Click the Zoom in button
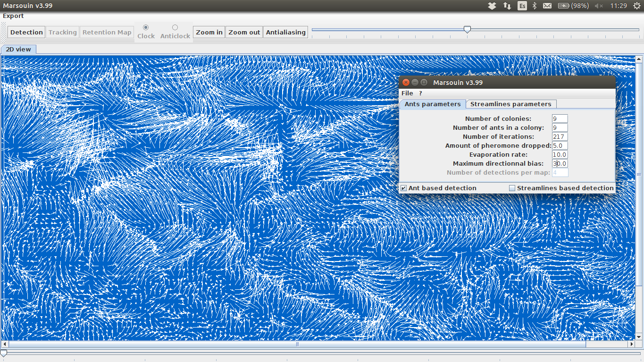Viewport: 644px width, 362px height. click(209, 32)
